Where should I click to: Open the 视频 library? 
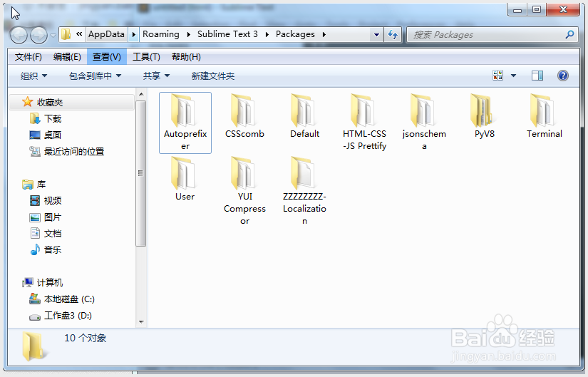pyautogui.click(x=46, y=201)
